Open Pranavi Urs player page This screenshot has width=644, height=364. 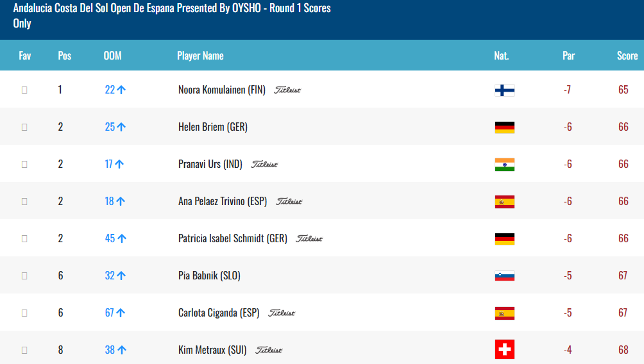point(210,164)
